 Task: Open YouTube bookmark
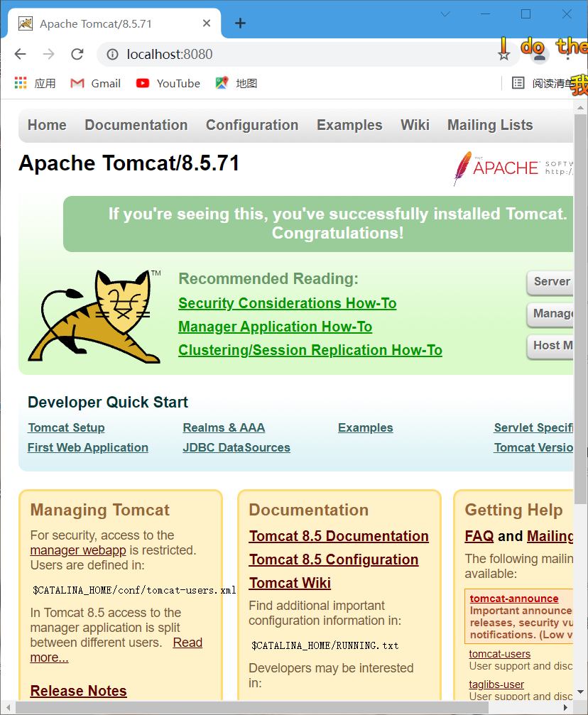(x=168, y=84)
